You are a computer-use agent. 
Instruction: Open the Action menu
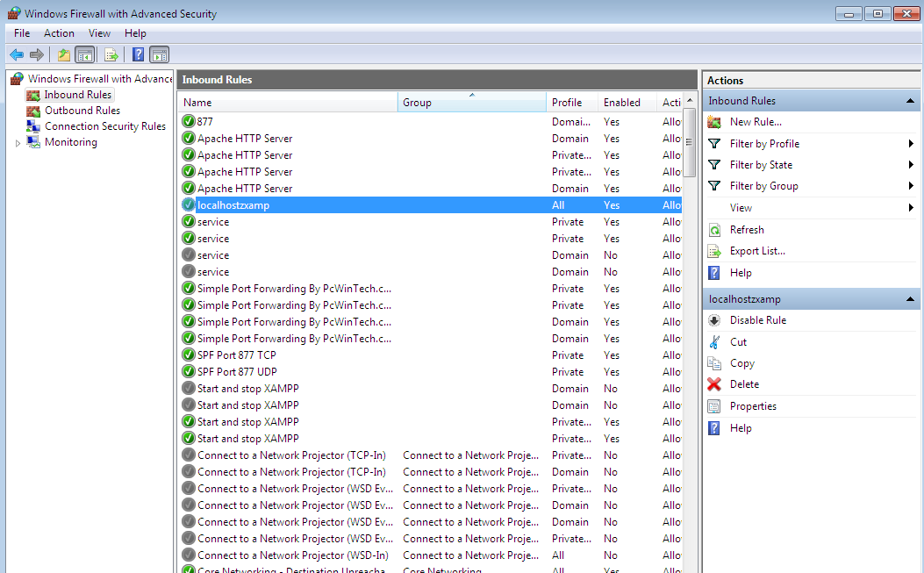point(59,33)
